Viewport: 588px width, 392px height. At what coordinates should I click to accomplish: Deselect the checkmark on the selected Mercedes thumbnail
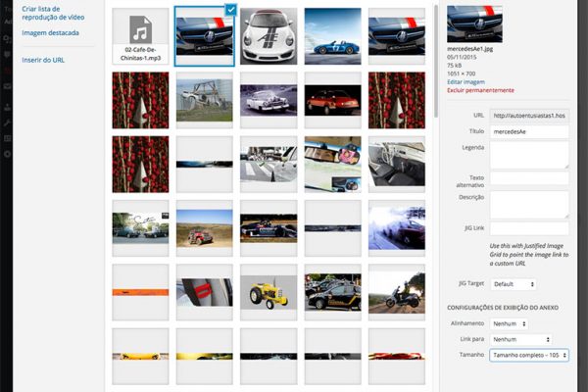click(228, 10)
